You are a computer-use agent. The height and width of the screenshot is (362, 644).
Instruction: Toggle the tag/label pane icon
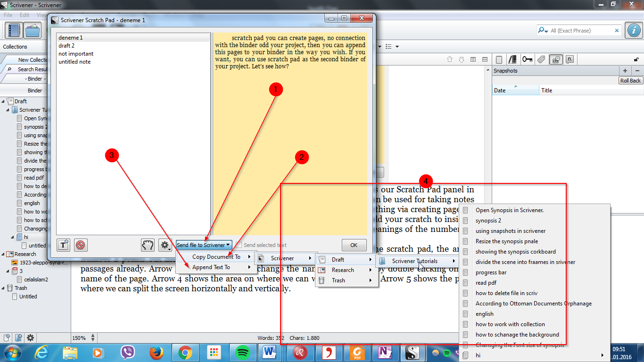pyautogui.click(x=541, y=59)
